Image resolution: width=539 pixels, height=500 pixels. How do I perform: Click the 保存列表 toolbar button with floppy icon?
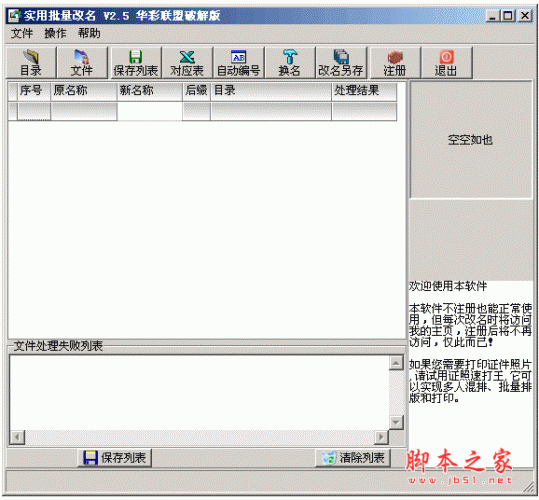click(x=136, y=63)
